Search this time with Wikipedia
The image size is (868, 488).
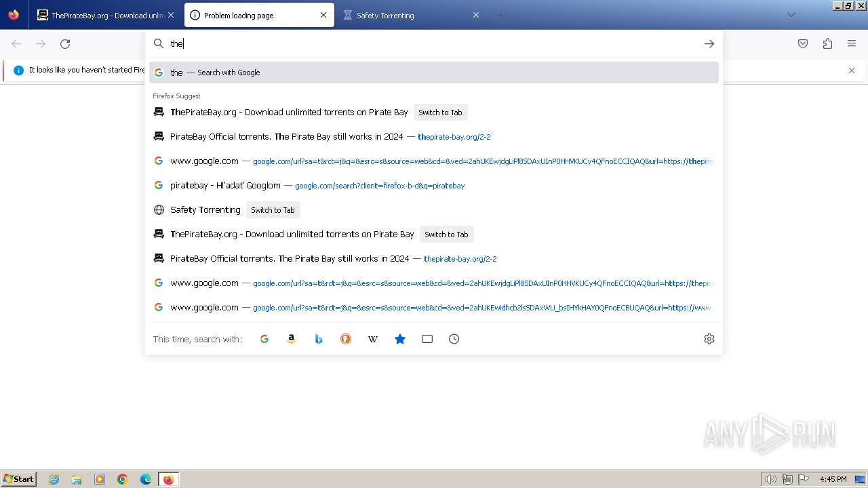pyautogui.click(x=373, y=339)
